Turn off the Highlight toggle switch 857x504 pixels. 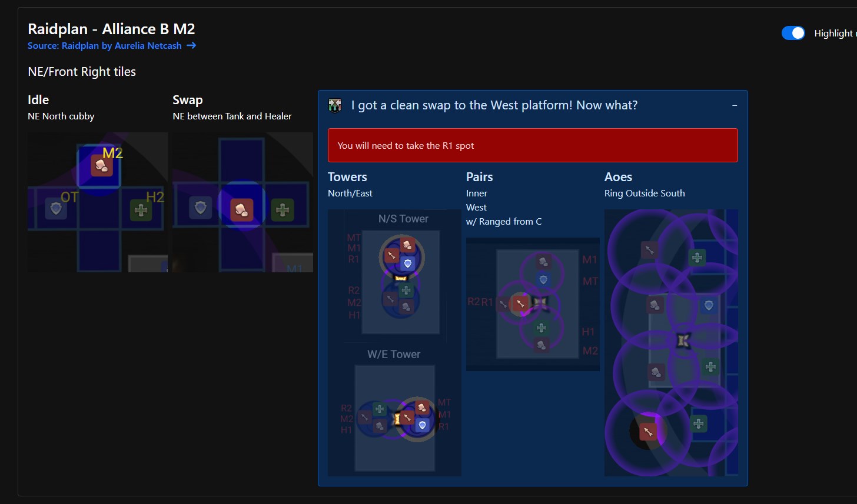click(793, 34)
